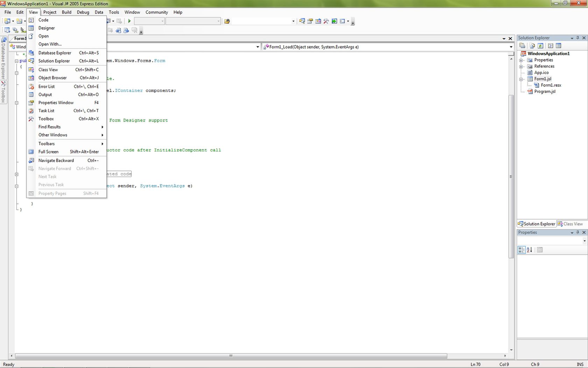Switch to the Class View tab
The width and height of the screenshot is (588, 368).
pos(570,224)
